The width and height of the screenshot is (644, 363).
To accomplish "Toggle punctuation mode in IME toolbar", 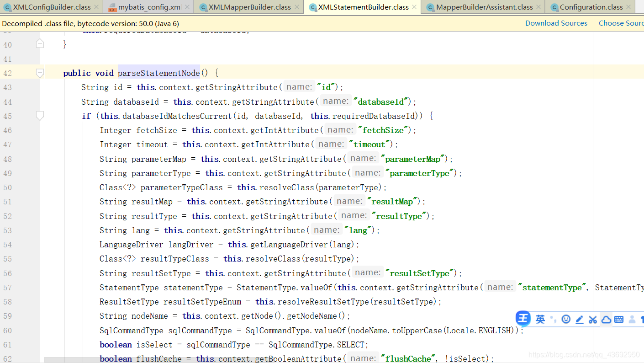I will [x=553, y=319].
